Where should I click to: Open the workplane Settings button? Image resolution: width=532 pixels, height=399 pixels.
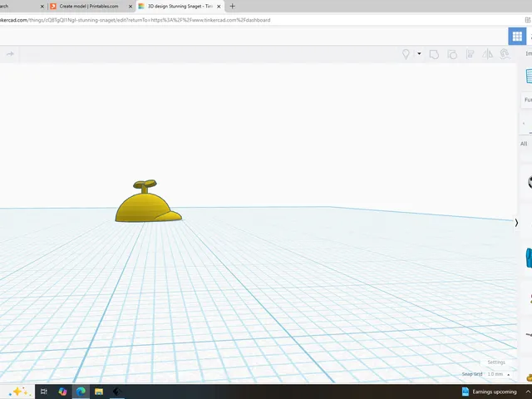click(x=496, y=362)
